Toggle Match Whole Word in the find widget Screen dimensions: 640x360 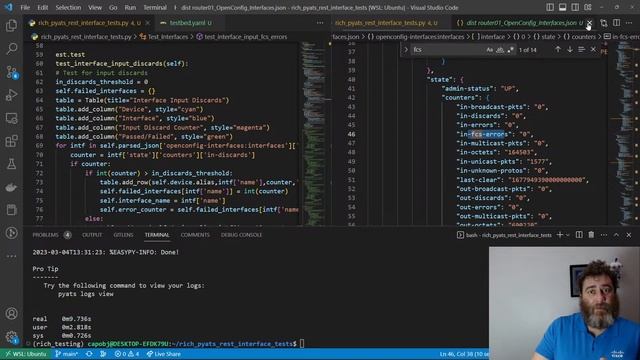point(500,50)
